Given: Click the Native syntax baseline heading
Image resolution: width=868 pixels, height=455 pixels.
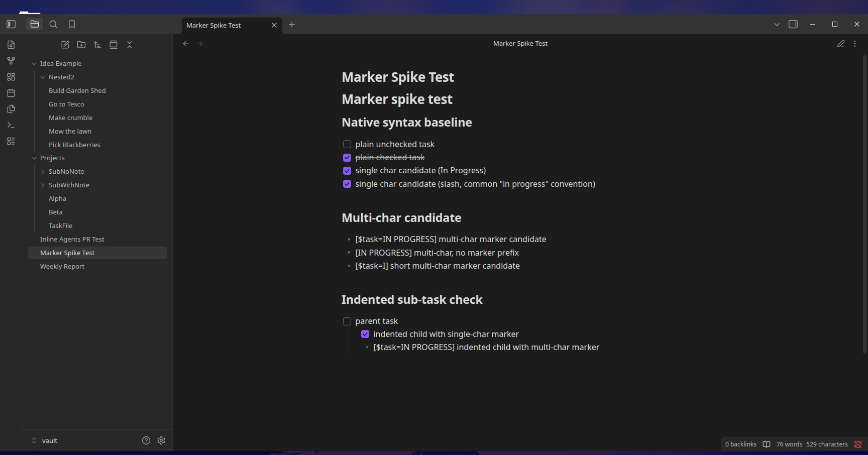Looking at the screenshot, I should tap(407, 122).
